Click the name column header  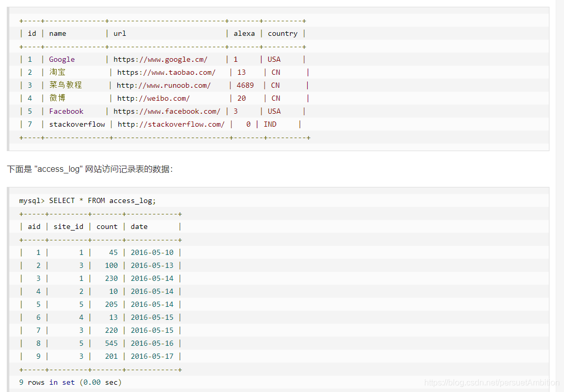(x=58, y=33)
